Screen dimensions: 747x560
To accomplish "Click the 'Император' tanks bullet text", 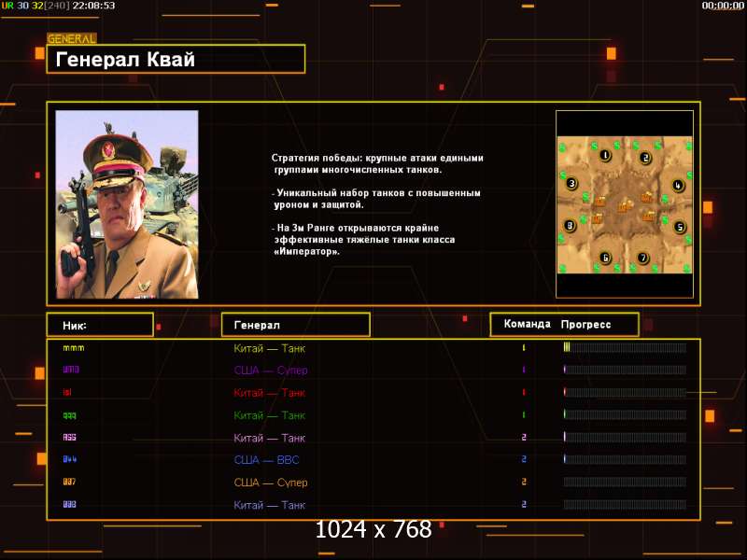I will coord(363,240).
